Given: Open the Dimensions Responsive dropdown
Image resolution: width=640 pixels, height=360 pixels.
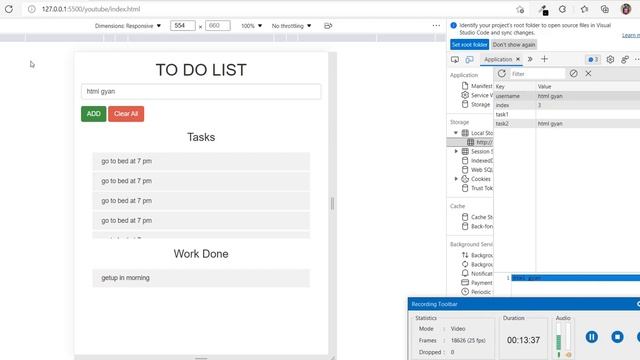Looking at the screenshot, I should [x=128, y=26].
